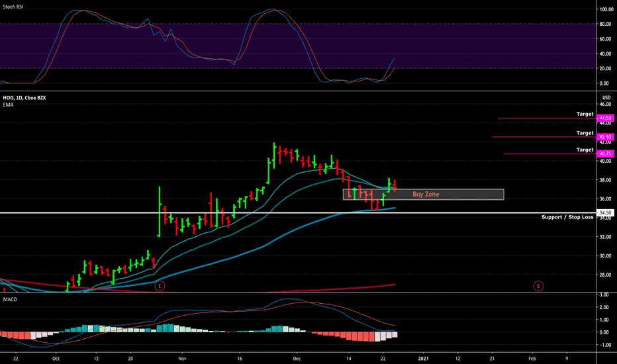The width and height of the screenshot is (617, 364).
Task: Click the Dec label on time axis
Action: pos(297,359)
